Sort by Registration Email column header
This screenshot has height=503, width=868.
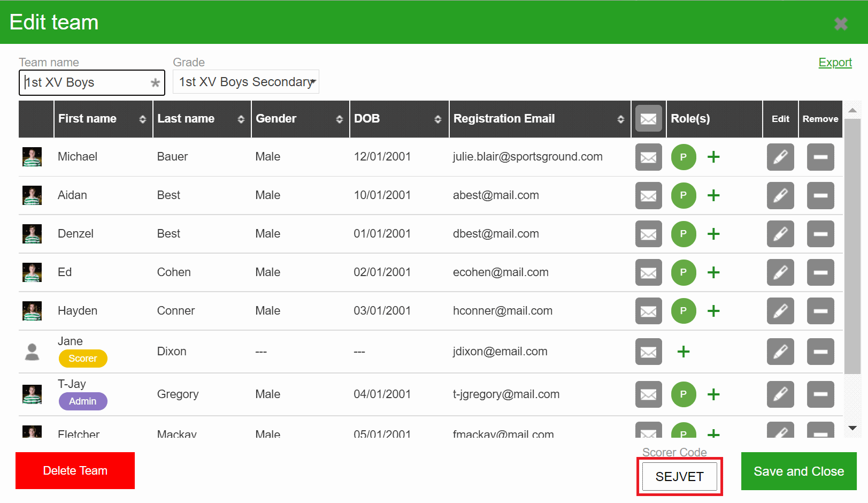point(539,119)
